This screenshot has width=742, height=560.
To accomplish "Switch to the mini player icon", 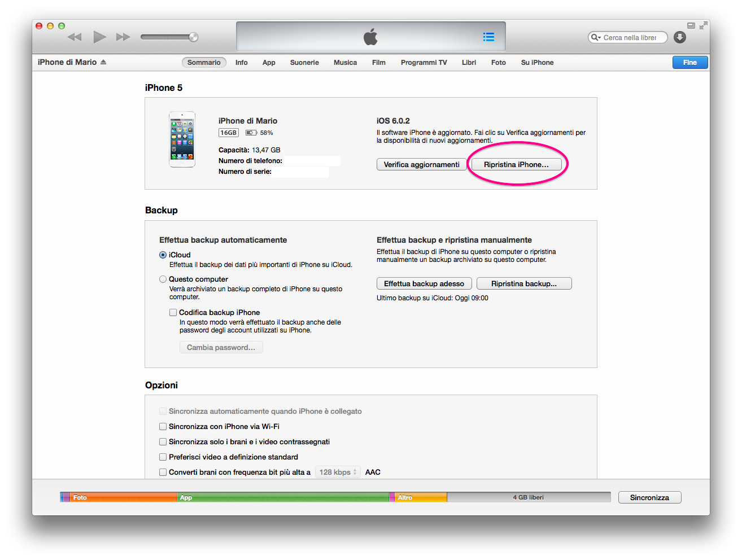I will (691, 26).
